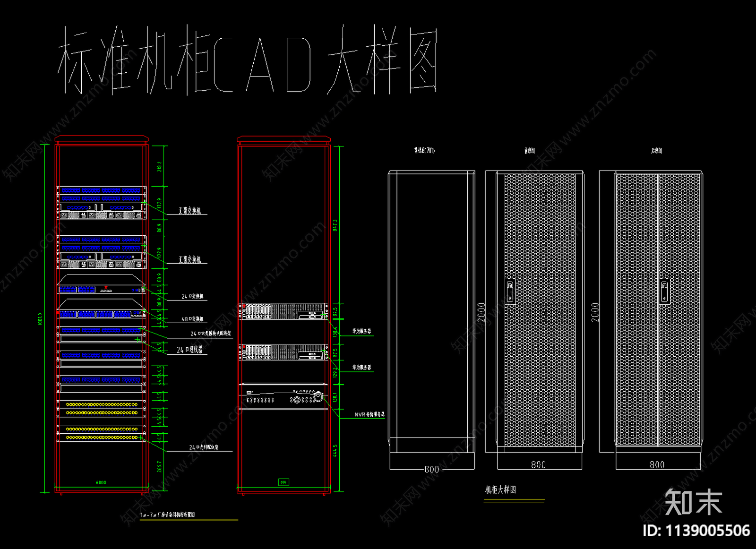The image size is (756, 549).
Task: Click the 129.2 dimension value
Action: pyautogui.click(x=335, y=372)
